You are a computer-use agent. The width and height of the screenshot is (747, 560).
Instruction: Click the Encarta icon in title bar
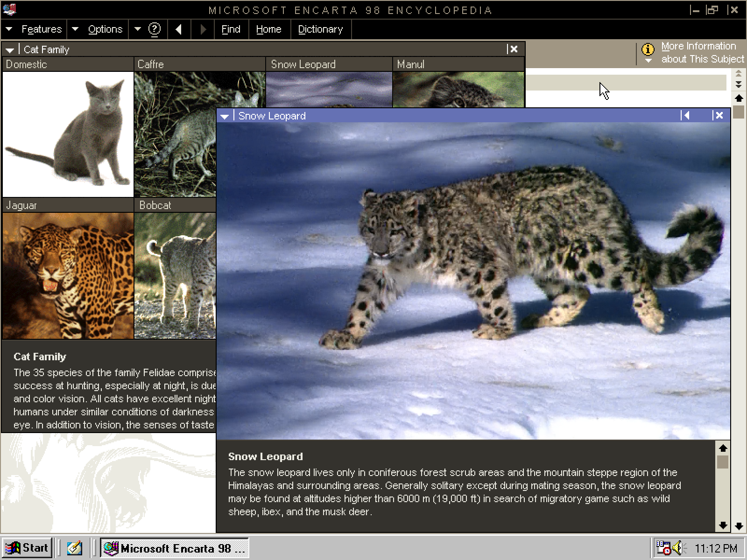point(9,9)
